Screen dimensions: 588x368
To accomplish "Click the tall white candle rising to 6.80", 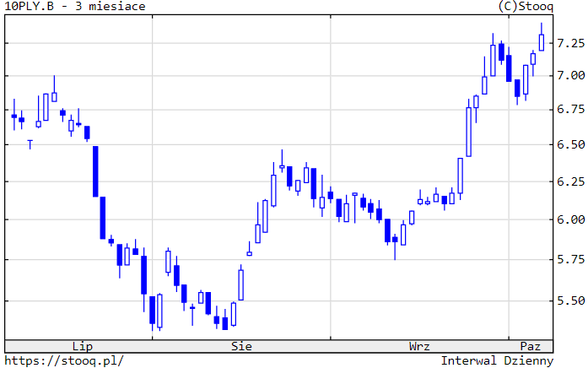I will click(468, 131).
